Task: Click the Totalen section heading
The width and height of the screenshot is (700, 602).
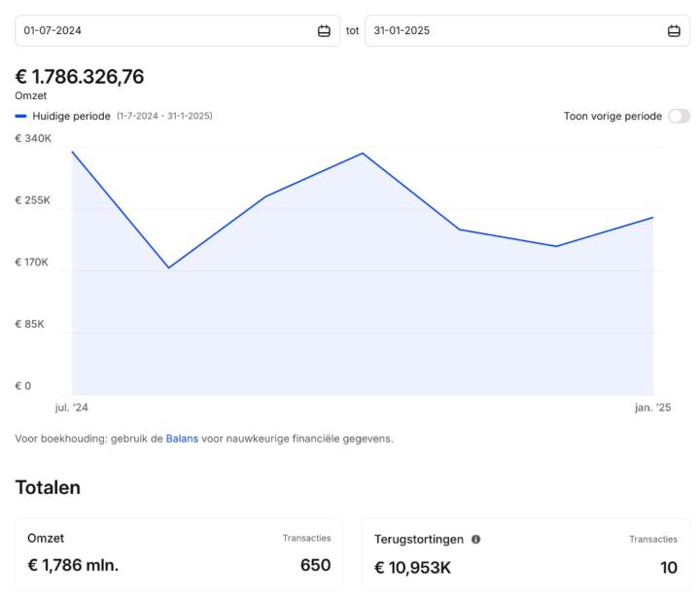Action: click(x=48, y=487)
